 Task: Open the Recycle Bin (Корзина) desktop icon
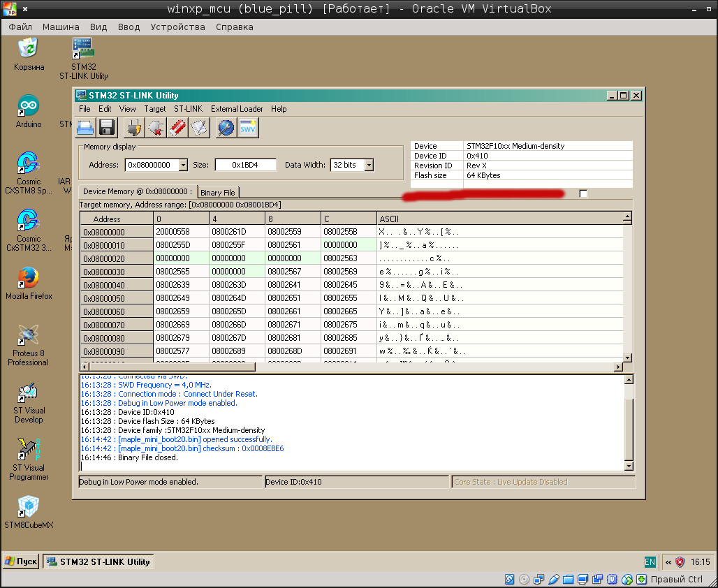pos(29,54)
